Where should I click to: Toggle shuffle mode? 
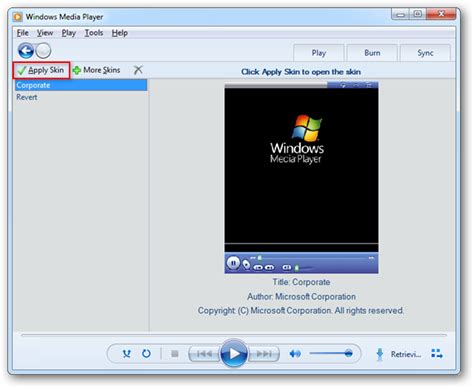point(127,354)
